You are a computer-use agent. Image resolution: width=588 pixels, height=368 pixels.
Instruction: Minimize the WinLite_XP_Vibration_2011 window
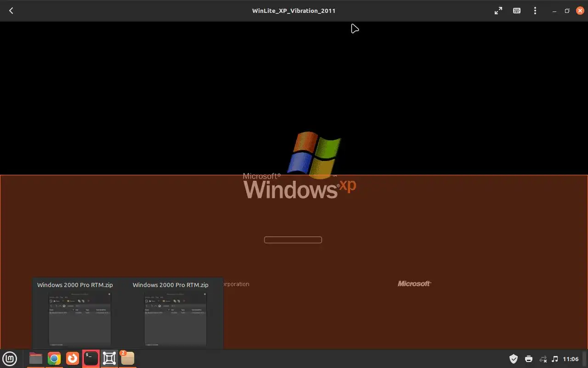coord(554,11)
